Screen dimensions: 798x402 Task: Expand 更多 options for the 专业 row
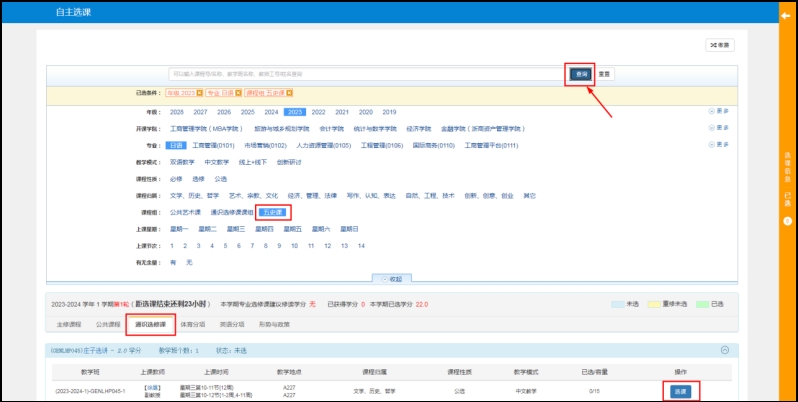click(718, 145)
